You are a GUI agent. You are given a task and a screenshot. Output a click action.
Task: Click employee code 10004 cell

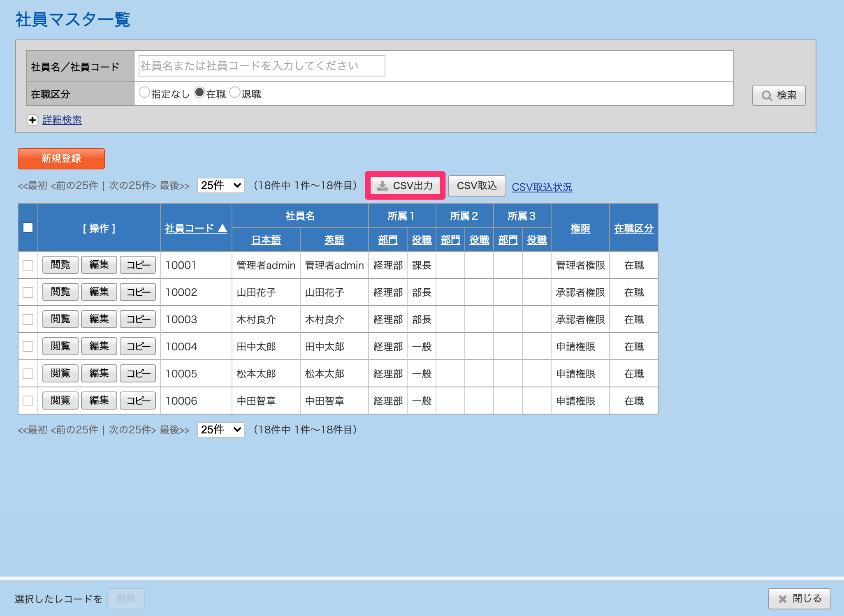click(x=196, y=347)
